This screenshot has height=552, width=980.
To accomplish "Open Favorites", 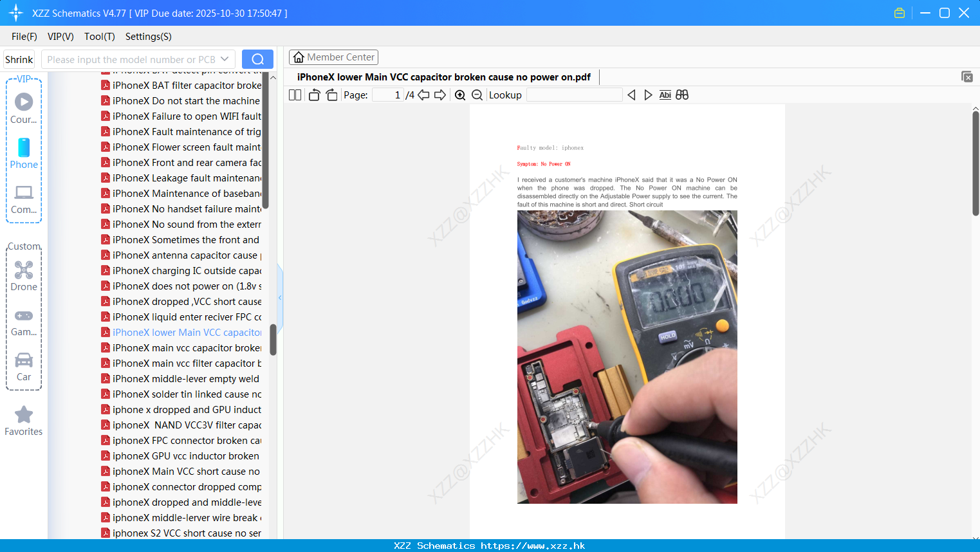I will [x=24, y=421].
